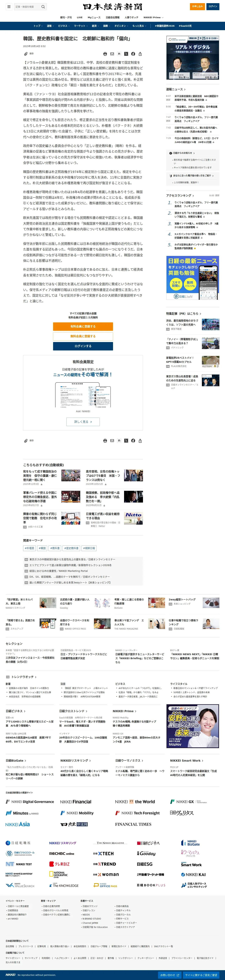225x980 pixels.
Task: Click the top save paperclip icon
Action: (x=26, y=54)
